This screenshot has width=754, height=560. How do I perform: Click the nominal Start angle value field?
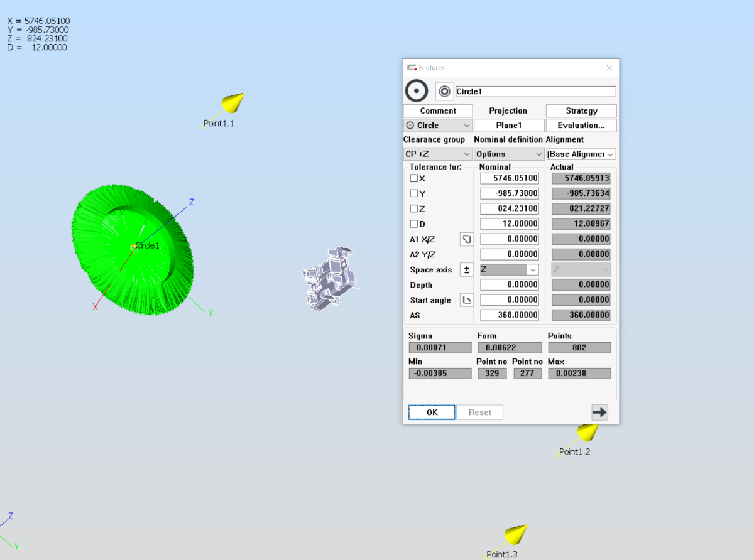(510, 300)
